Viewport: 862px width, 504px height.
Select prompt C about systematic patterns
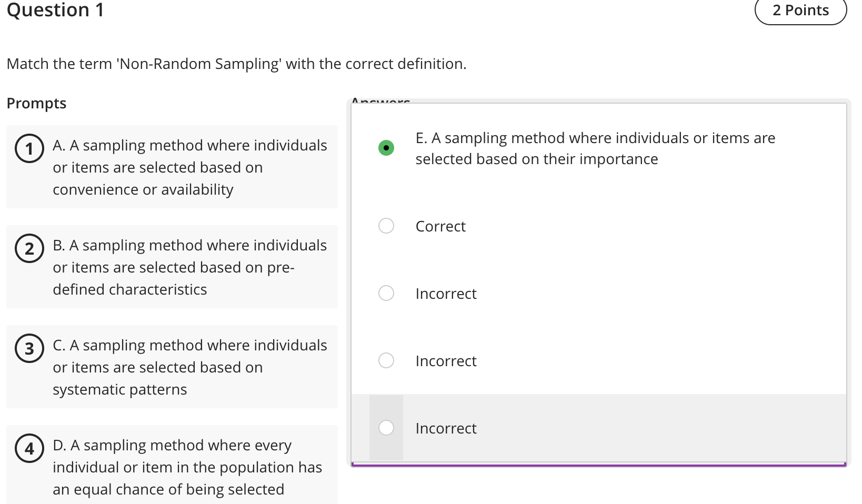coord(172,367)
